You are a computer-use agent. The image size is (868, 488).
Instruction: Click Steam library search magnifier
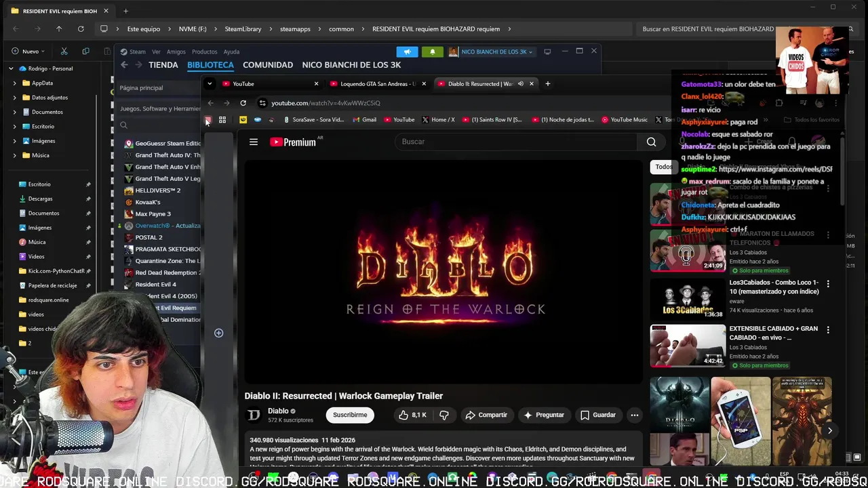point(123,125)
